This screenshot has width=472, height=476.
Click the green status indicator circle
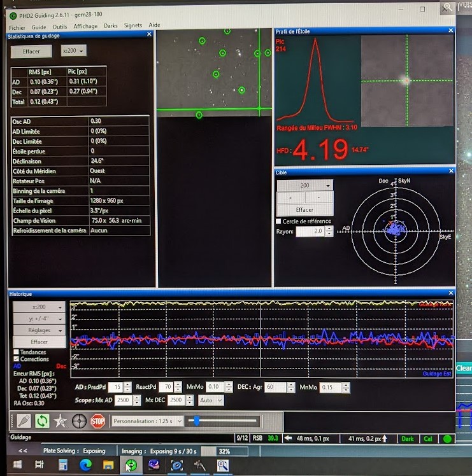tap(447, 439)
